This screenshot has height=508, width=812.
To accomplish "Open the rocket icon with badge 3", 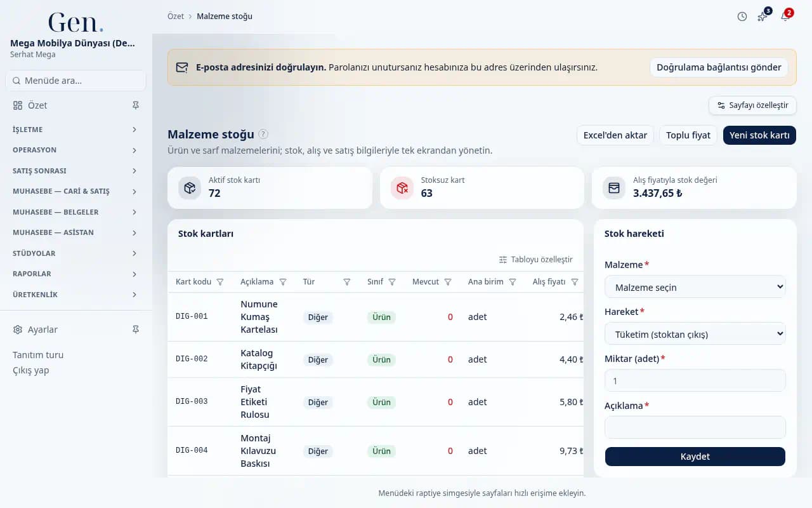I will point(763,17).
